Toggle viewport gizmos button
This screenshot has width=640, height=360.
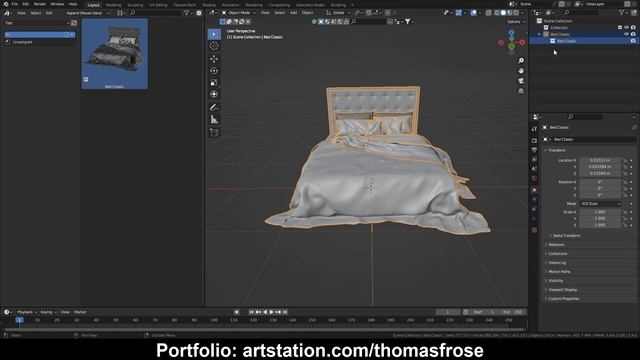[x=459, y=13]
